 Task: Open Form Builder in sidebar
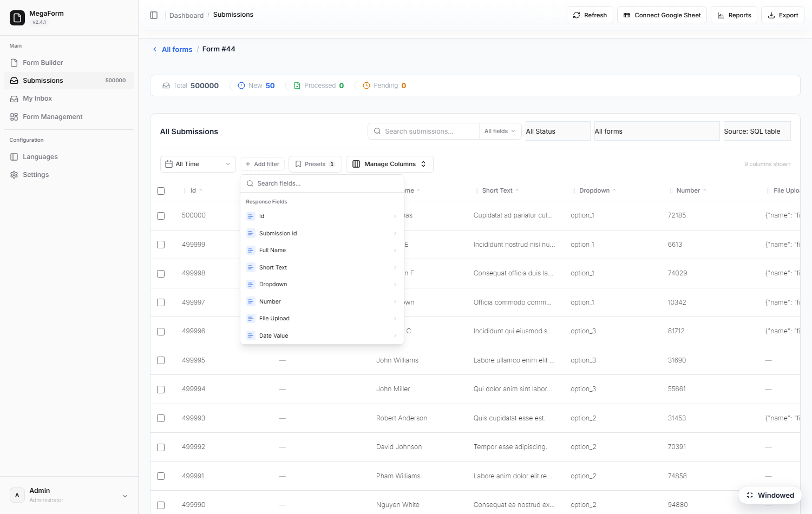click(69, 63)
